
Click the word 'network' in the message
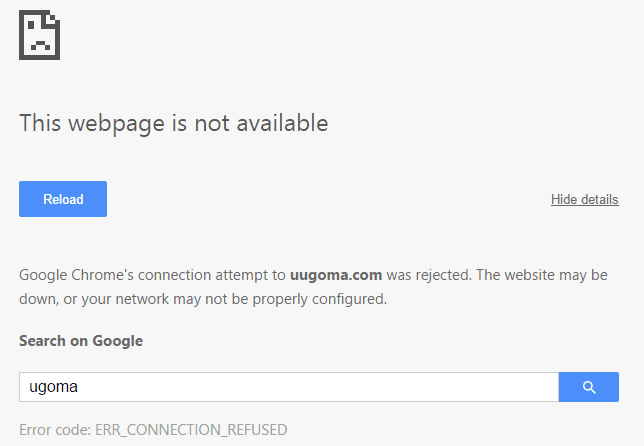pyautogui.click(x=142, y=299)
